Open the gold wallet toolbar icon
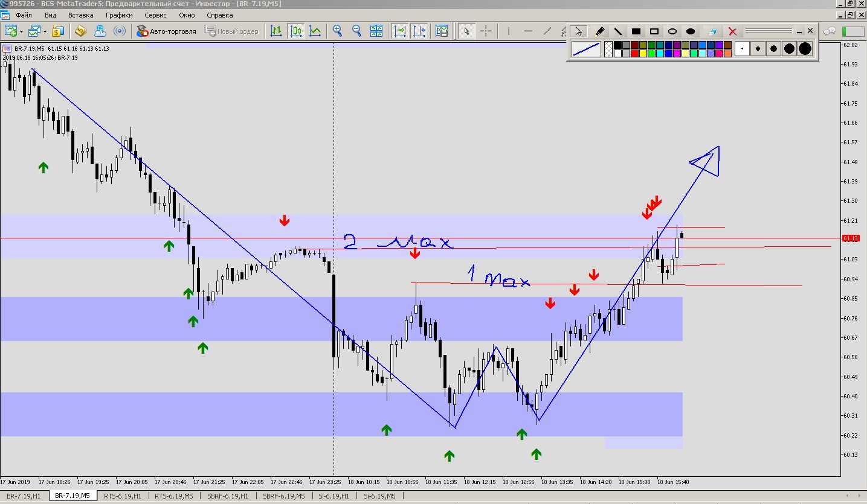Viewport: 867px width, 504px height. (80, 31)
